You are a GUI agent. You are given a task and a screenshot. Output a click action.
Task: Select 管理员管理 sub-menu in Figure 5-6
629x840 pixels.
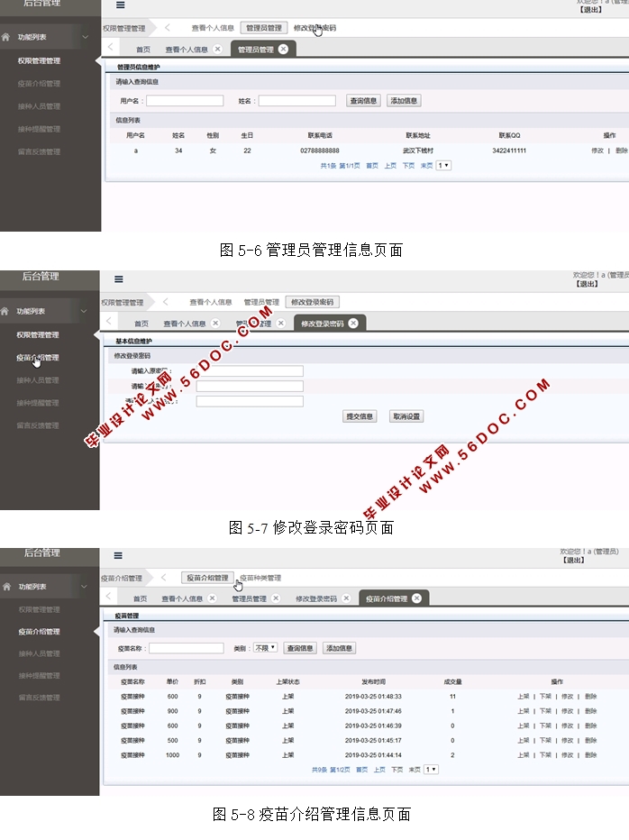point(264,28)
